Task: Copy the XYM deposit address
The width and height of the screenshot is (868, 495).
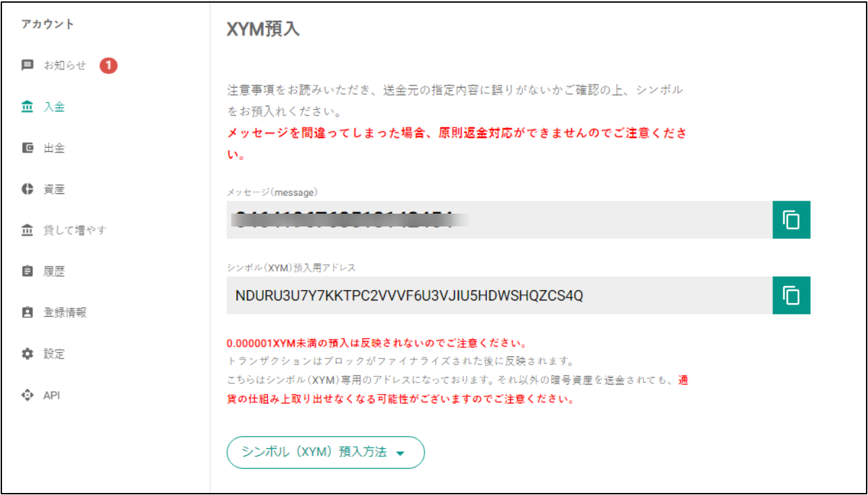Action: pyautogui.click(x=791, y=295)
